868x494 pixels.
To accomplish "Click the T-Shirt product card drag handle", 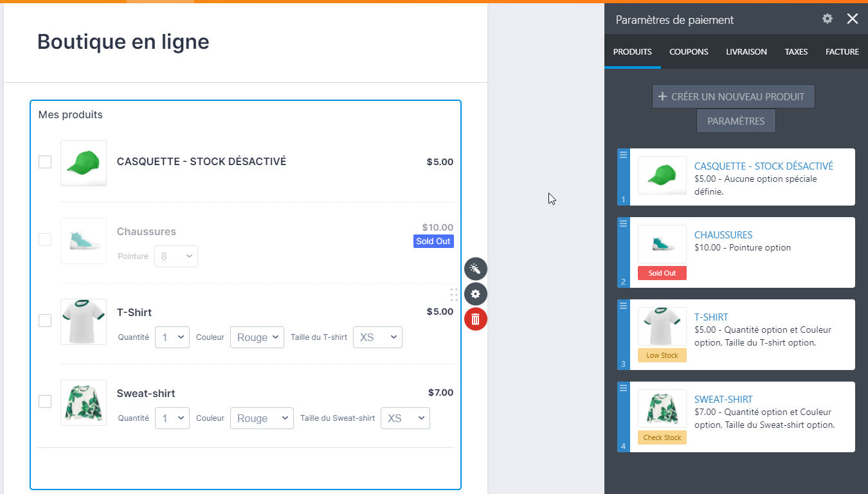I will 623,306.
